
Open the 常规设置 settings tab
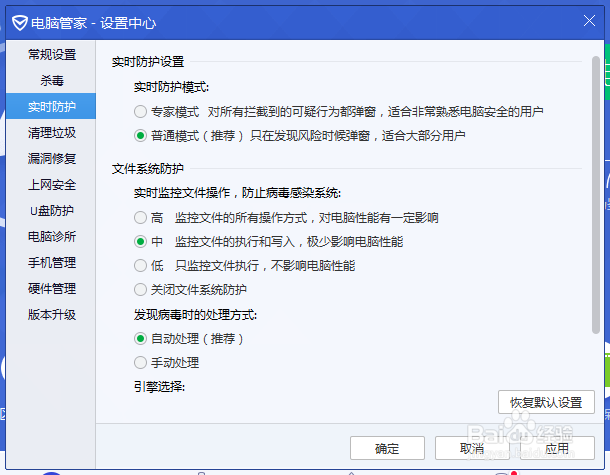(x=52, y=54)
